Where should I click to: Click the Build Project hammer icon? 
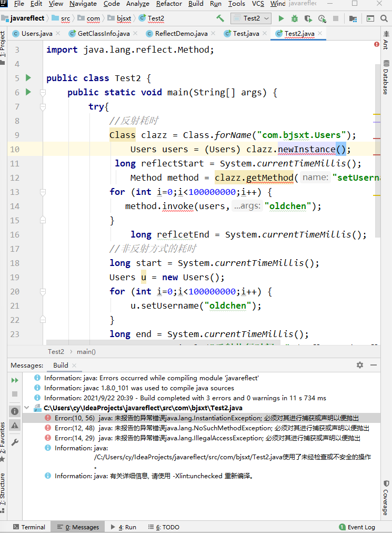(220, 18)
